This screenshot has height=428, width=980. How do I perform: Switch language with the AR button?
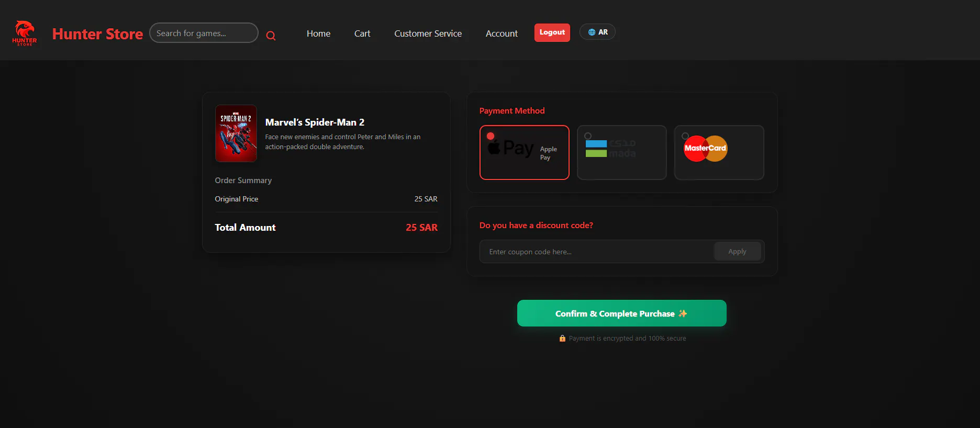click(x=597, y=32)
